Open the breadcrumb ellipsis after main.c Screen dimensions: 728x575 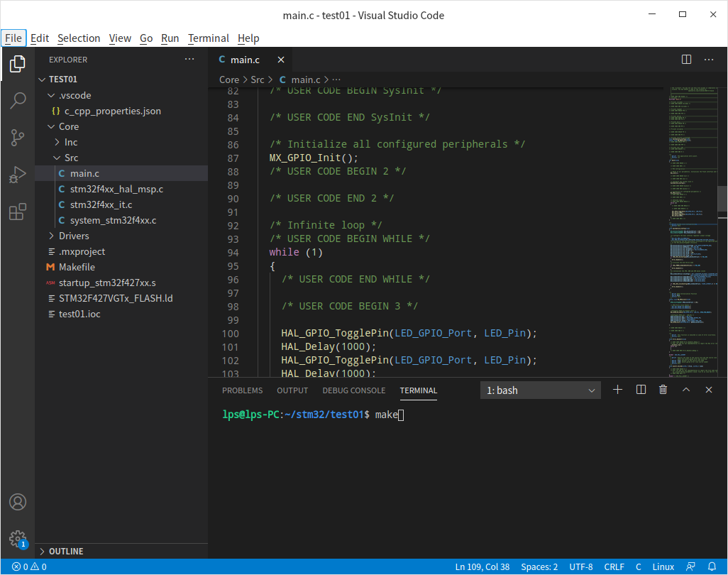pyautogui.click(x=336, y=80)
